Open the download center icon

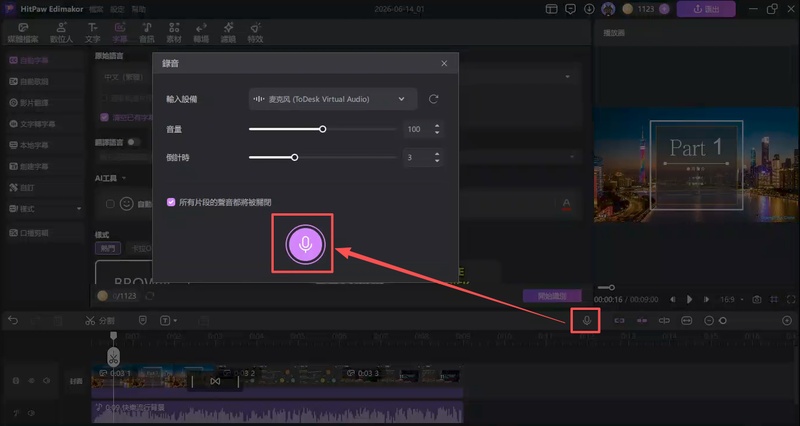(589, 9)
